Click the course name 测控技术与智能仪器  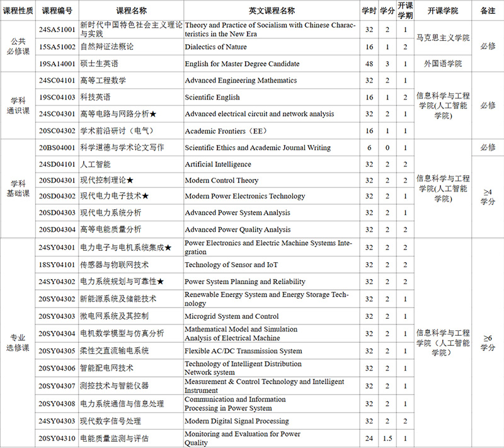(x=115, y=386)
